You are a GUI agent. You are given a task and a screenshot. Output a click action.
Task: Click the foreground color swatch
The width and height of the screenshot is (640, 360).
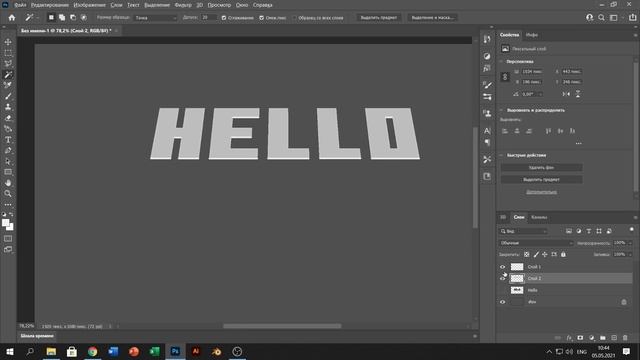click(5, 223)
